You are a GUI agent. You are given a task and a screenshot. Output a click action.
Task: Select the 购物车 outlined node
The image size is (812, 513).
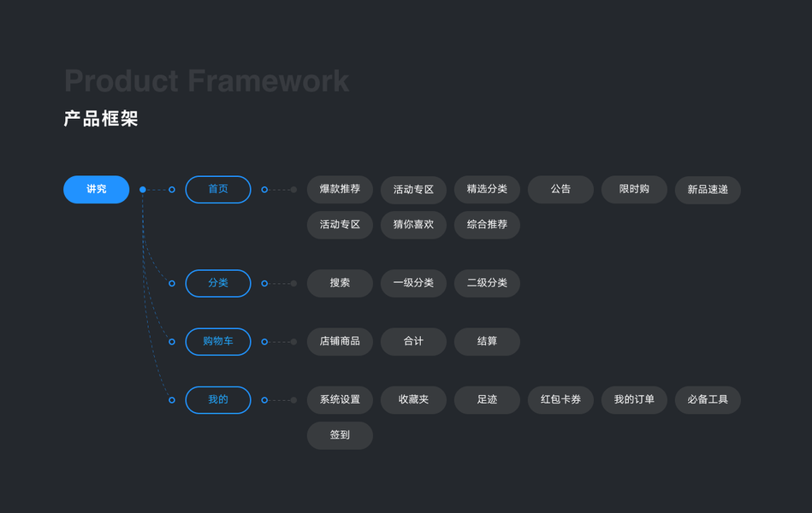click(x=218, y=341)
